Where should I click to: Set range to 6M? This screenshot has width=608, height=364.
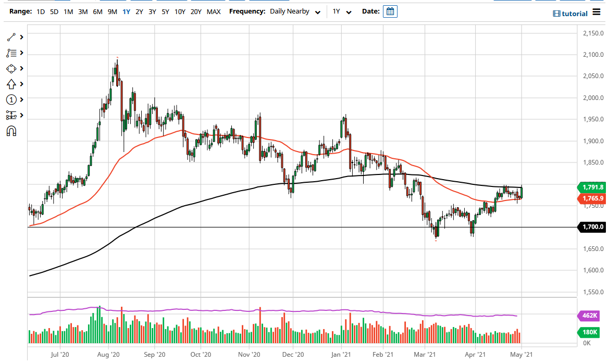pyautogui.click(x=98, y=11)
